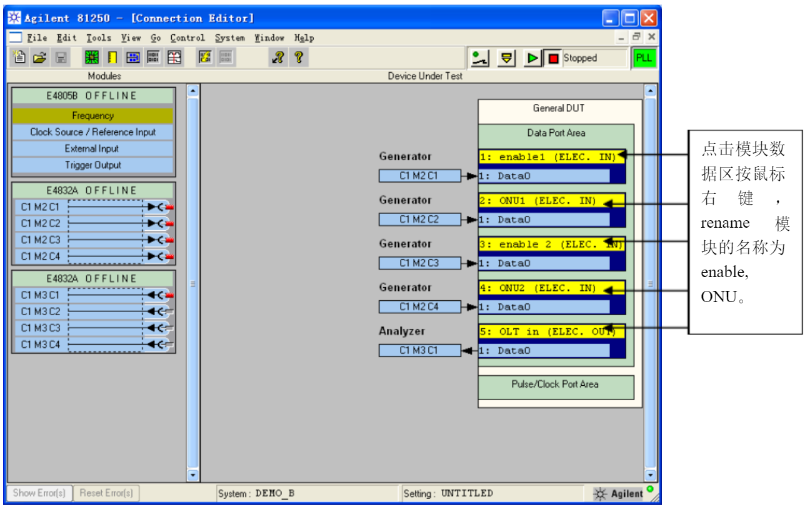Select Clock Source / Reference Input
This screenshot has width=808, height=522.
(93, 132)
